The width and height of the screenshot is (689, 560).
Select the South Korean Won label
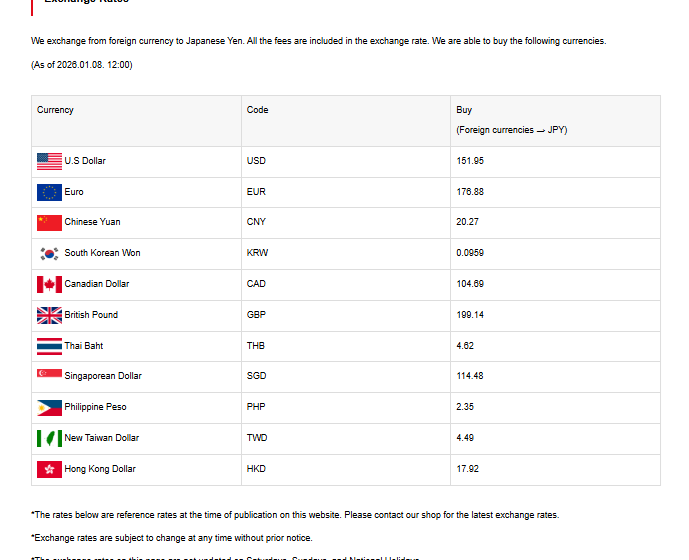point(102,253)
